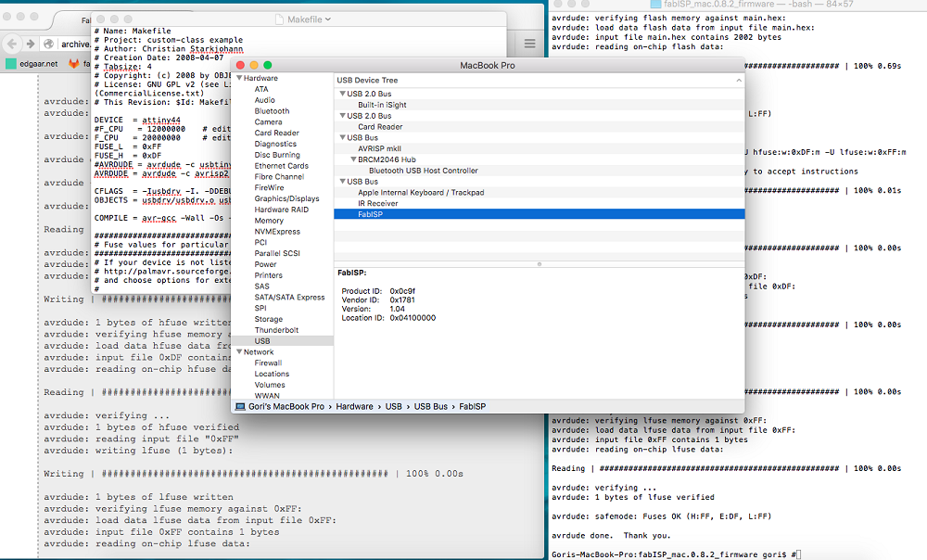Click the pane divider handle above FabISP details
This screenshot has width=927, height=560.
[x=540, y=264]
